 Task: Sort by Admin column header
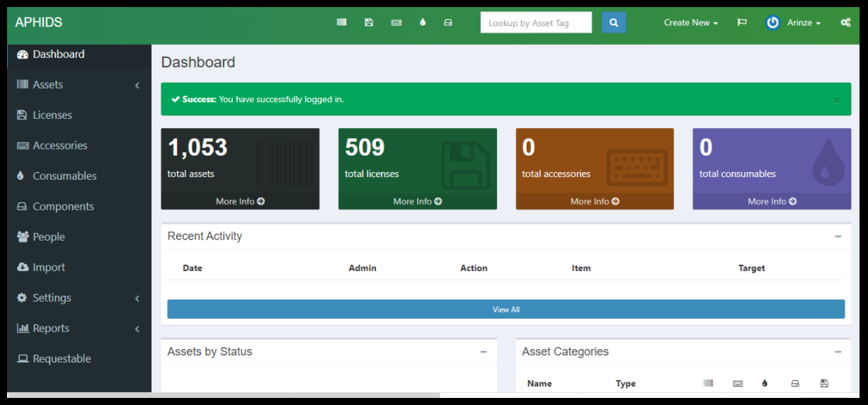click(x=362, y=268)
